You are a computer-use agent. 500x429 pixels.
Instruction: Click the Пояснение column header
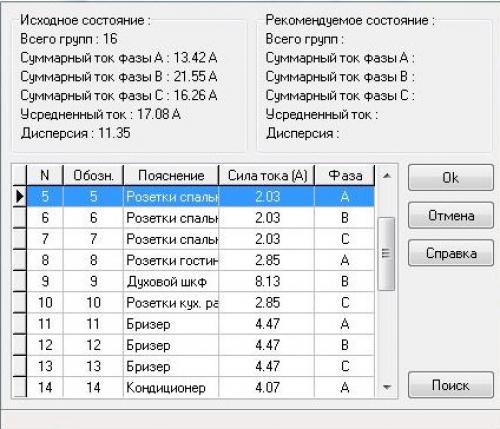click(x=171, y=175)
